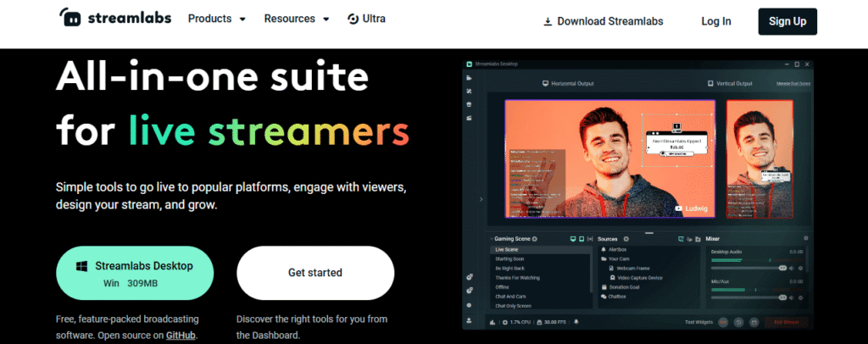This screenshot has width=868, height=344.
Task: Mute the Desktop Audio channel
Action: [x=791, y=269]
